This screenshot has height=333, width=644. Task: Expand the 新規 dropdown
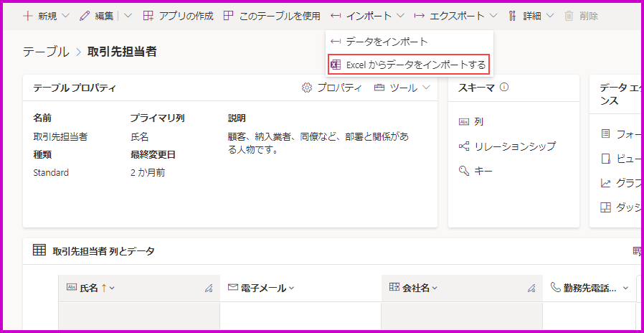click(x=66, y=16)
